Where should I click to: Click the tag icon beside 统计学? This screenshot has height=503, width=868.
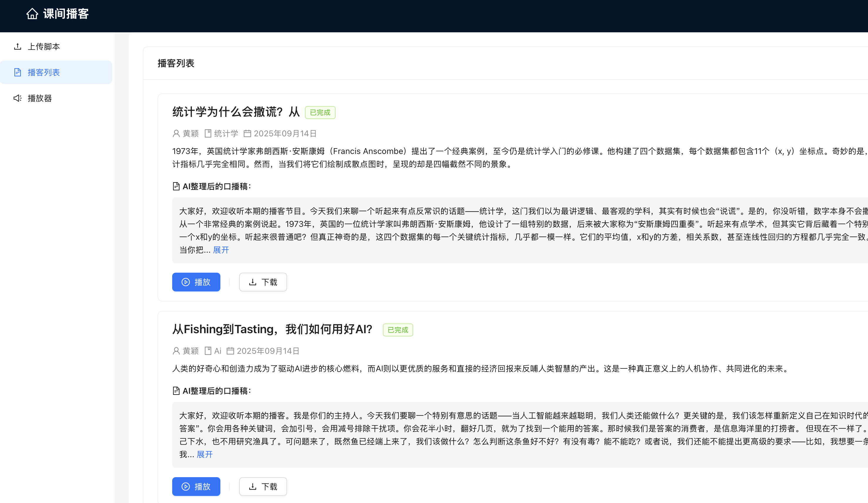[x=208, y=133]
